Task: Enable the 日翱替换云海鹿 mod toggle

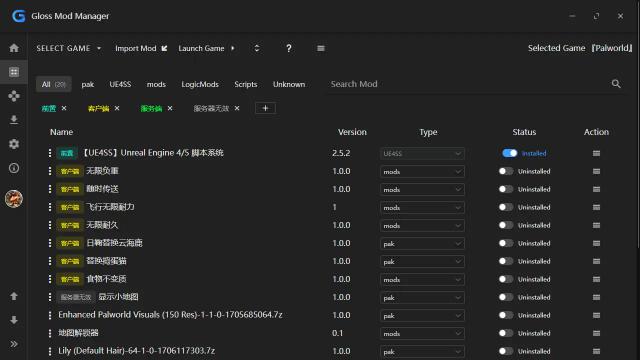Action: (x=506, y=243)
